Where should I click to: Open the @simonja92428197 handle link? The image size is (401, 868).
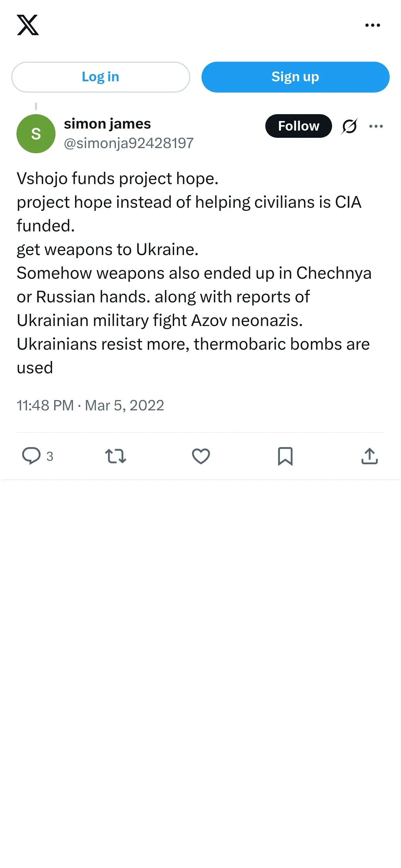(129, 143)
